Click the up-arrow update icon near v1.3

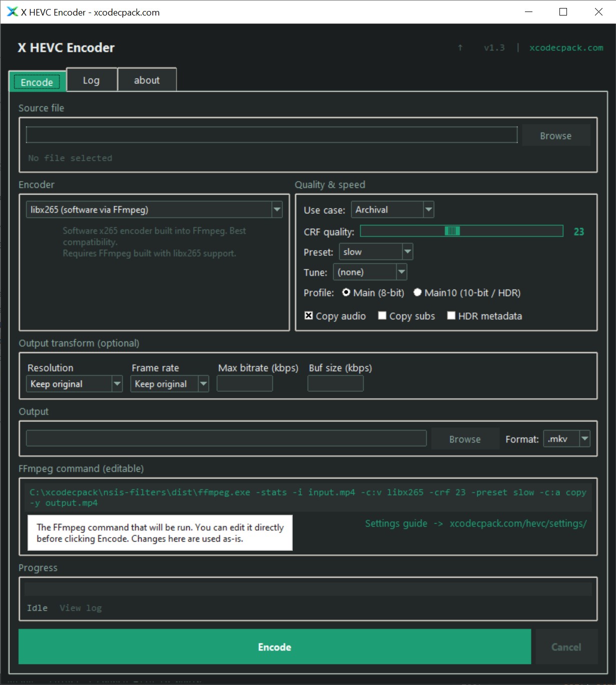pyautogui.click(x=460, y=48)
